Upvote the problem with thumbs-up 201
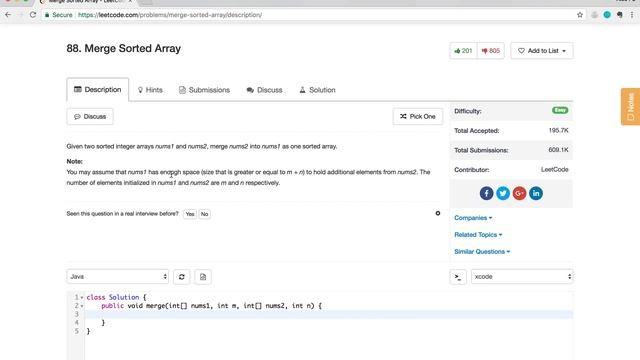The width and height of the screenshot is (640, 360). [x=463, y=51]
